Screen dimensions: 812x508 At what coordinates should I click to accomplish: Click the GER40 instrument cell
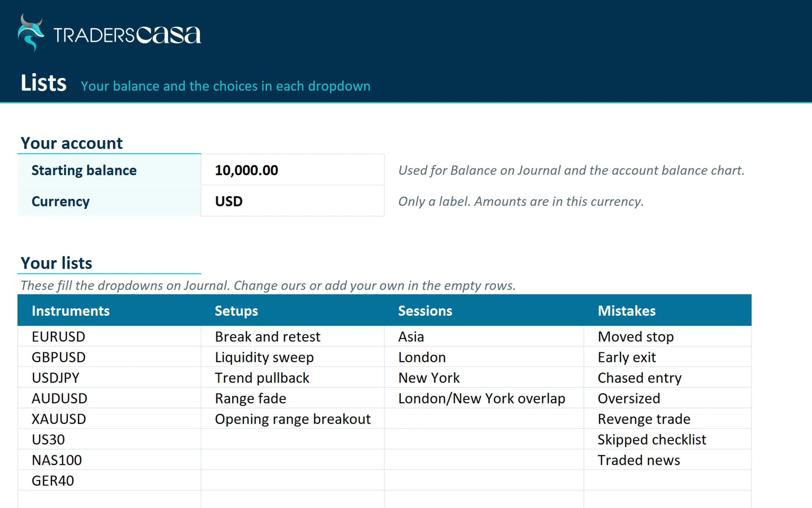109,480
